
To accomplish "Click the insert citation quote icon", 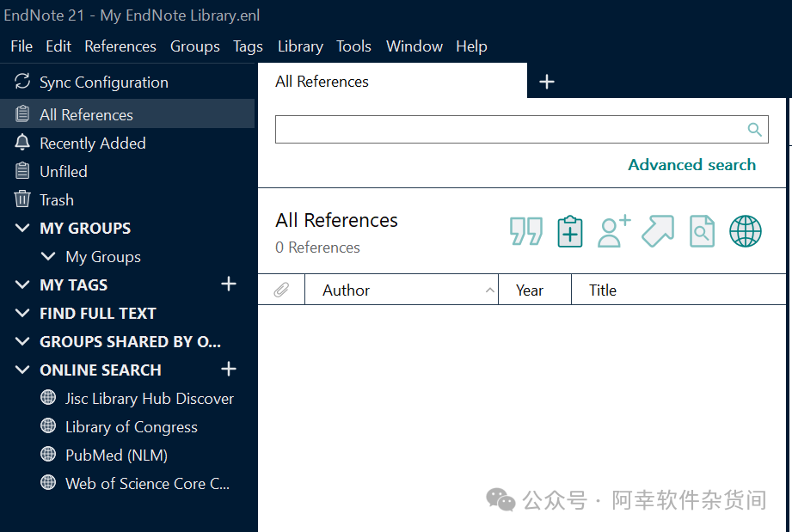I will tap(526, 232).
